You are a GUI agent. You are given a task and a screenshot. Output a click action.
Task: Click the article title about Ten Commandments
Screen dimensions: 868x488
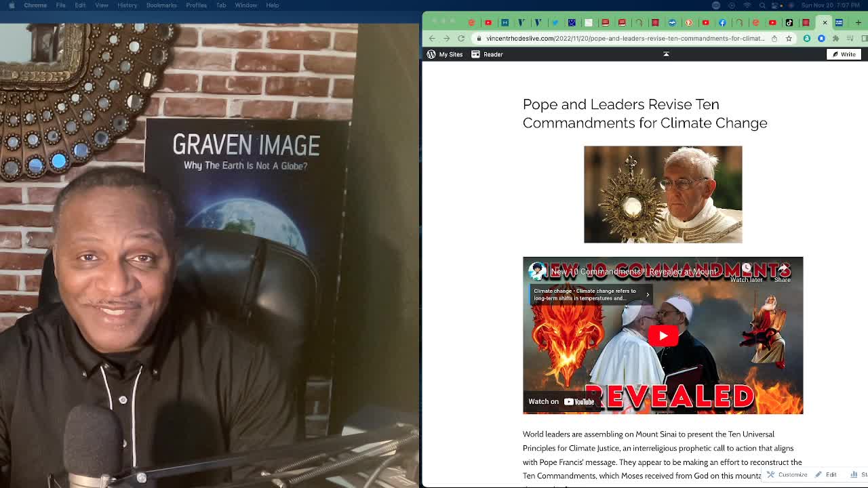645,113
